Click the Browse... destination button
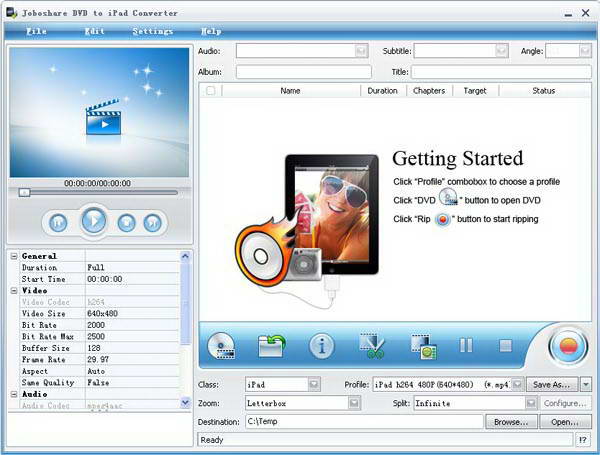 pyautogui.click(x=511, y=422)
